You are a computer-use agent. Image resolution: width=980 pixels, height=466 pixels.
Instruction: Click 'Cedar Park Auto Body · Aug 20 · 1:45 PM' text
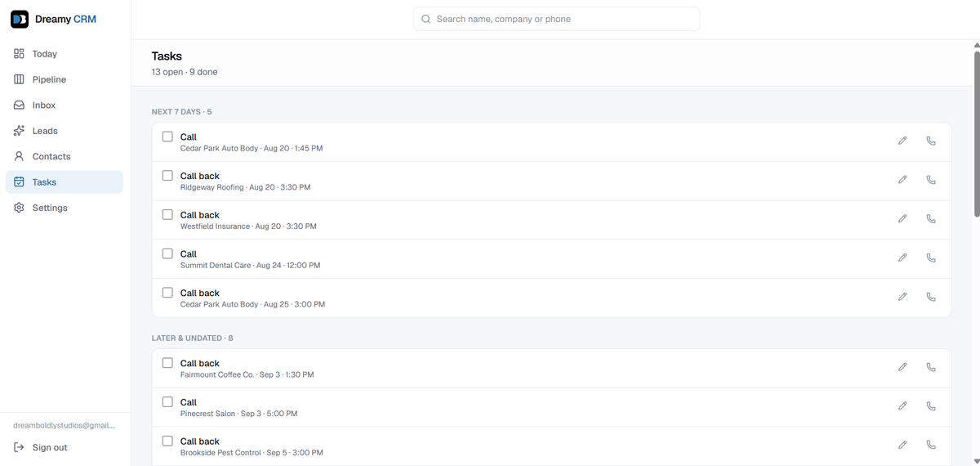252,149
